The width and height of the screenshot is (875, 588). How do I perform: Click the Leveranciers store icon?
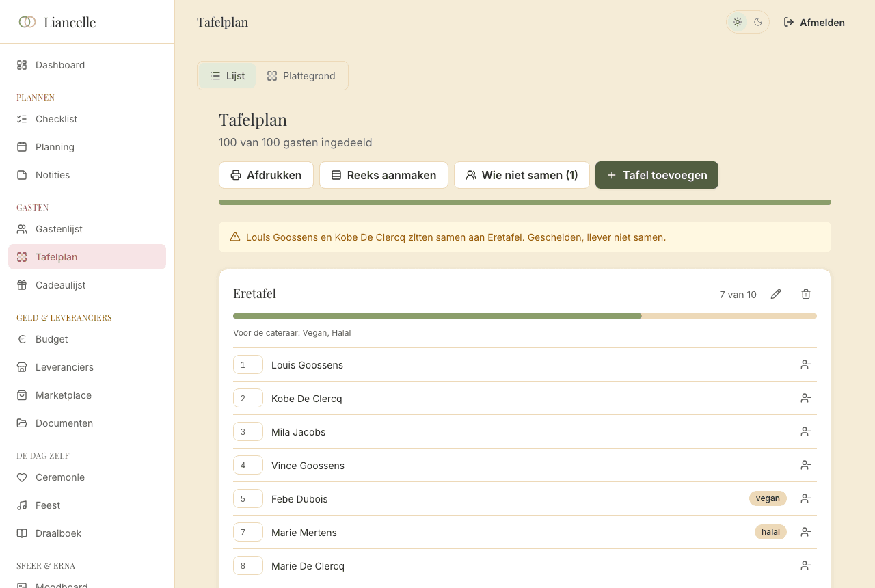22,367
